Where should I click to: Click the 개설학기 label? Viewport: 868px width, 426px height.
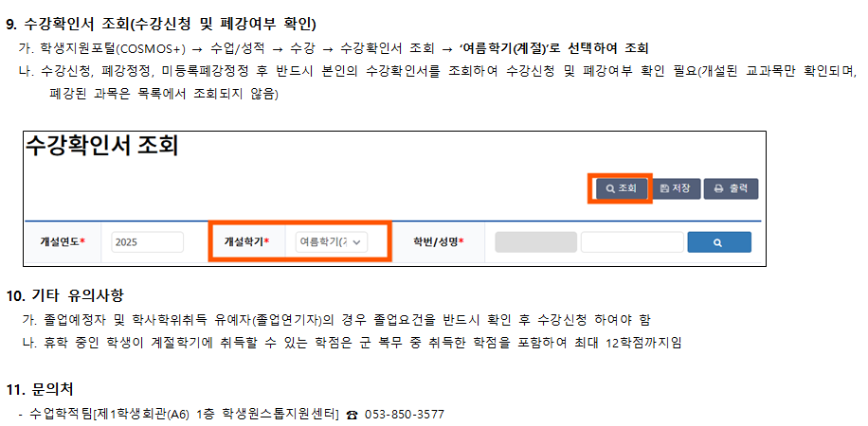pyautogui.click(x=246, y=241)
